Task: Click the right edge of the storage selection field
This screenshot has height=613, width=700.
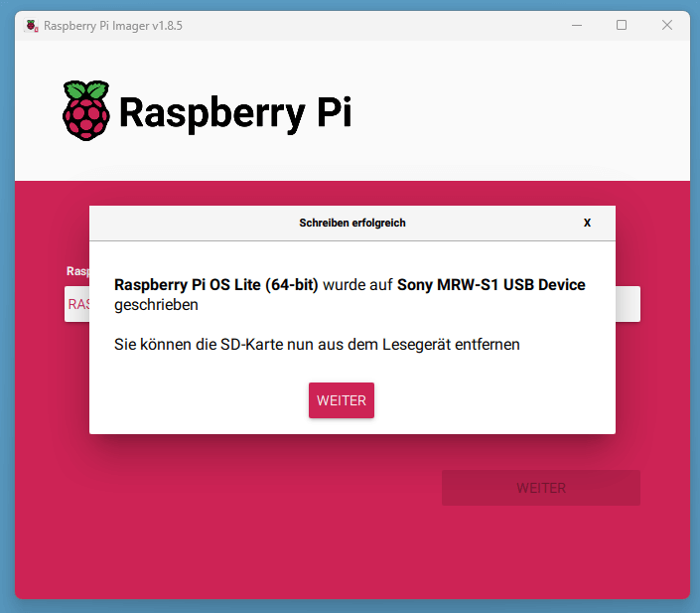Action: [x=628, y=304]
